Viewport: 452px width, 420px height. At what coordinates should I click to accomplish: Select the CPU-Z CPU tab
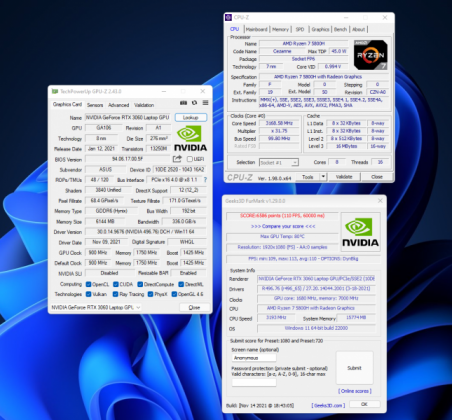tap(235, 29)
